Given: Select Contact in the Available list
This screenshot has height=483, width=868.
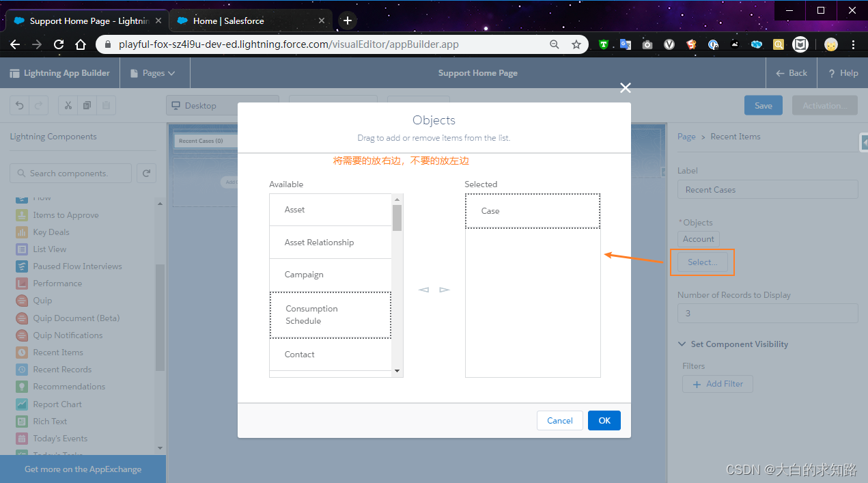Looking at the screenshot, I should tap(331, 355).
